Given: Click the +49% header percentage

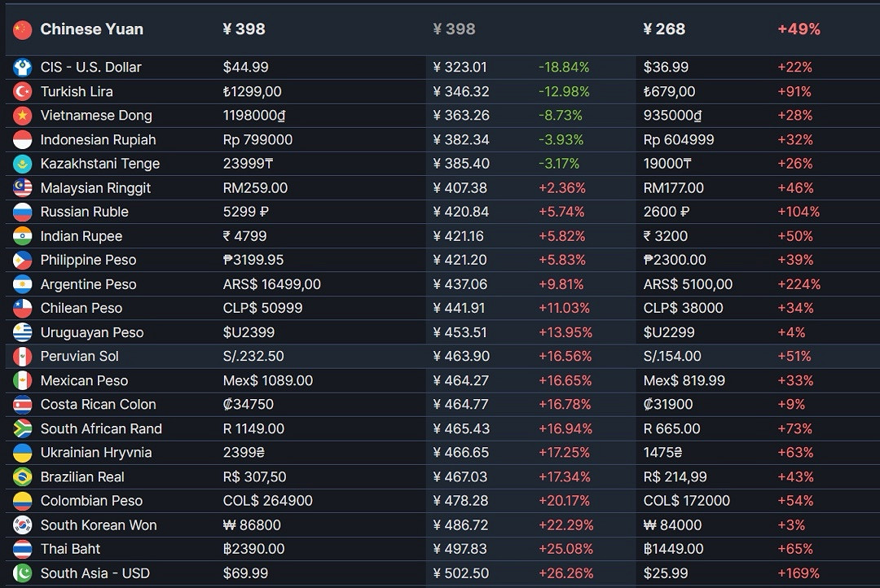Looking at the screenshot, I should pyautogui.click(x=799, y=29).
